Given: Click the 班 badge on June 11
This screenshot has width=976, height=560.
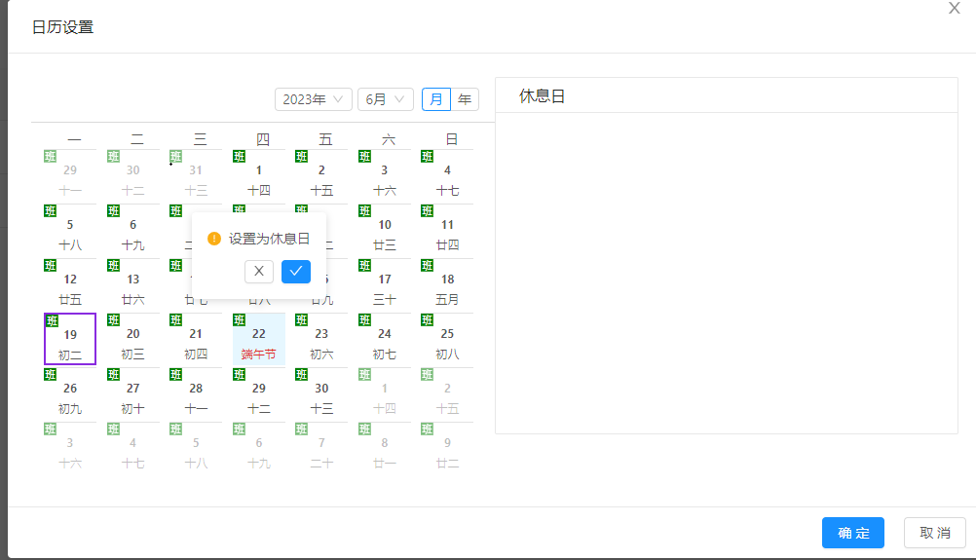Looking at the screenshot, I should click(x=427, y=211).
